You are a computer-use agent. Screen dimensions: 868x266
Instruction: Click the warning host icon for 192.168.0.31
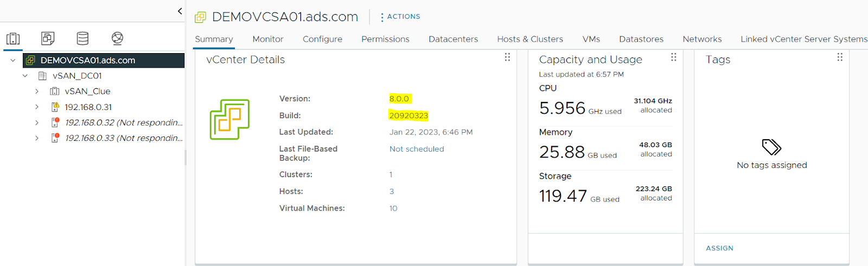55,107
